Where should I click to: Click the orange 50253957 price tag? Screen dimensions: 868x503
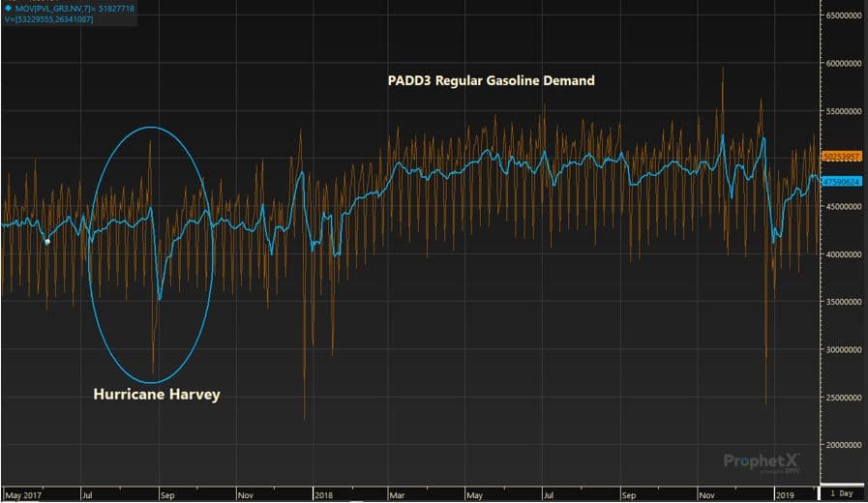(842, 156)
